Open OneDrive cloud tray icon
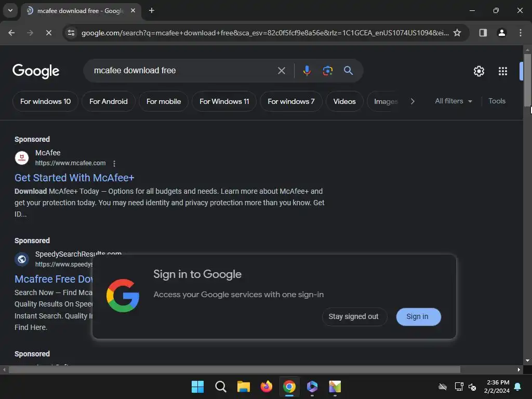This screenshot has height=399, width=532. coord(443,387)
